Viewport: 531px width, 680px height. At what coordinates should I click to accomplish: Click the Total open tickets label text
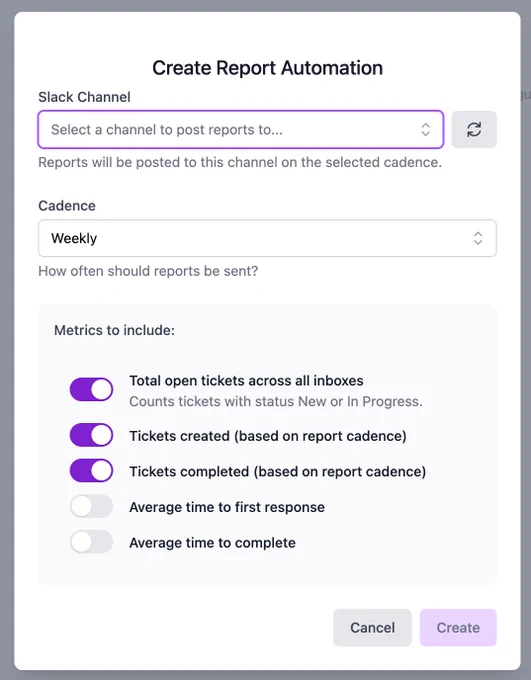point(246,381)
